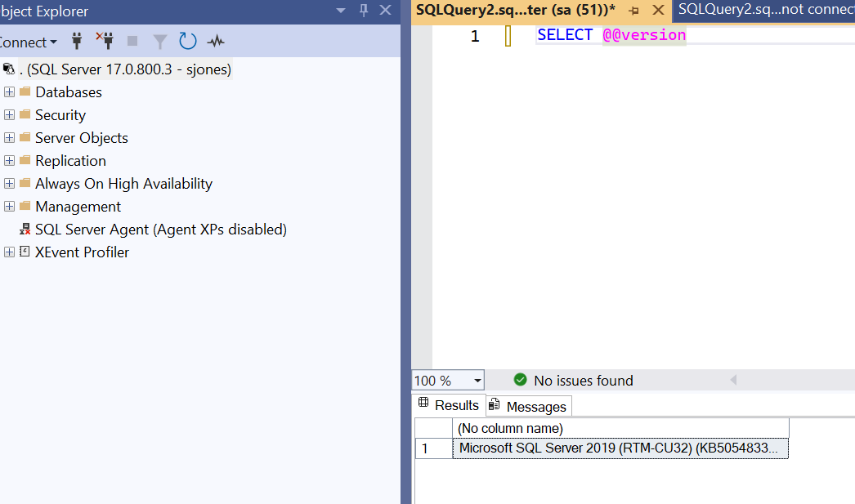The height and width of the screenshot is (504, 855).
Task: Switch to the Messages tab
Action: [528, 406]
